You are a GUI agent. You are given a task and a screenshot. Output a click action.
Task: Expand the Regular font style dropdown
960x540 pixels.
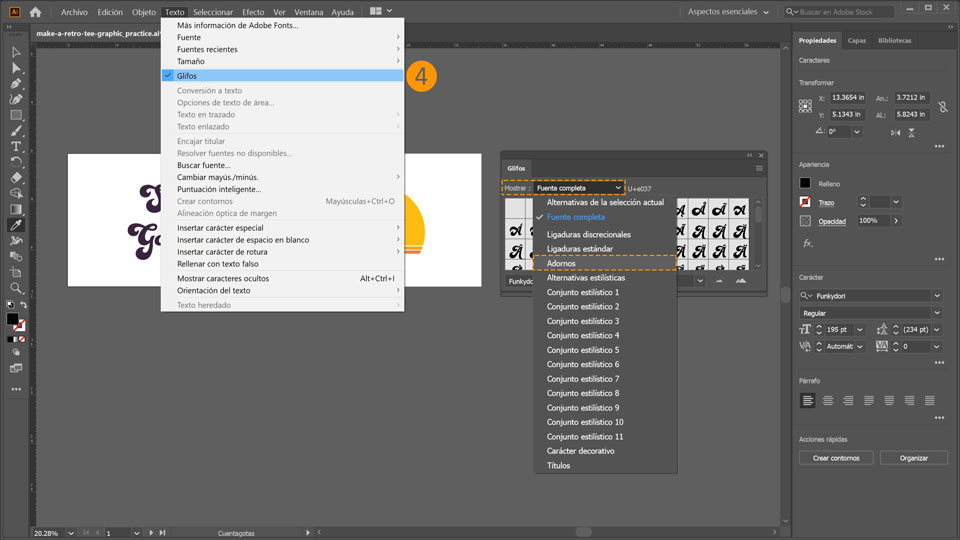coord(937,313)
